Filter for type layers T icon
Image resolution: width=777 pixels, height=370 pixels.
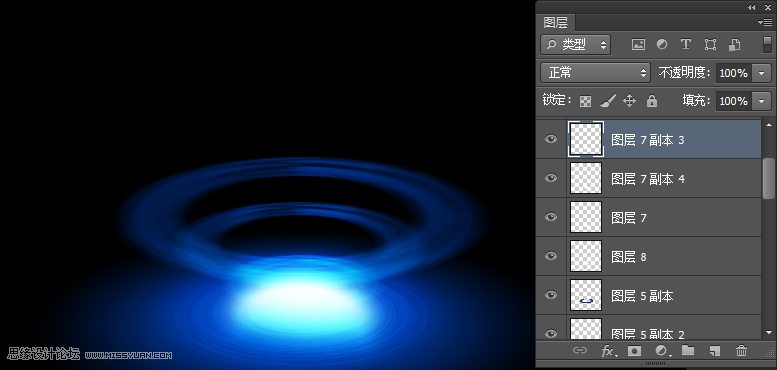pyautogui.click(x=685, y=45)
